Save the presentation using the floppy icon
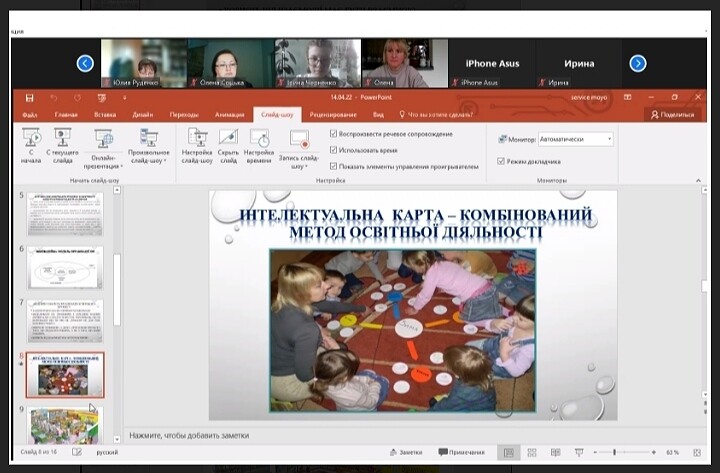 tap(29, 97)
